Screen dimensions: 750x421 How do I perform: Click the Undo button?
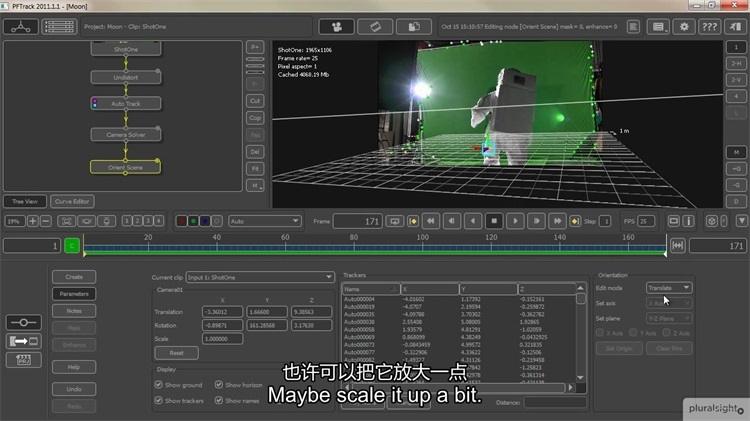74,389
